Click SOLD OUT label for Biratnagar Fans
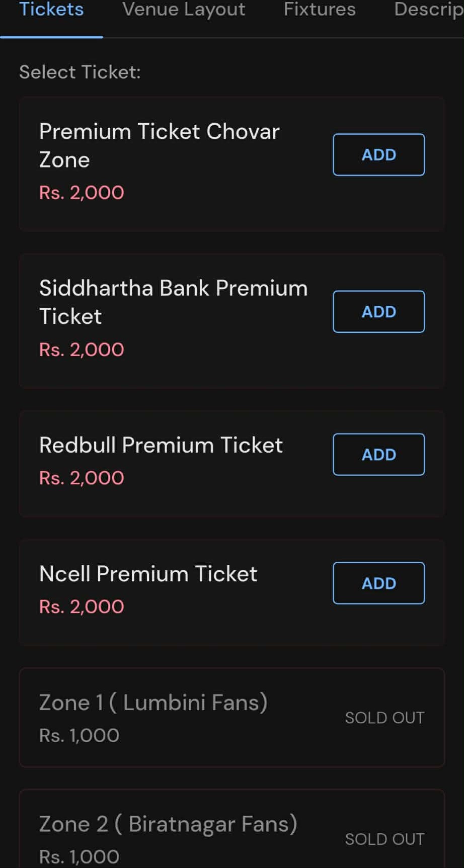Viewport: 464px width, 868px height. 384,839
